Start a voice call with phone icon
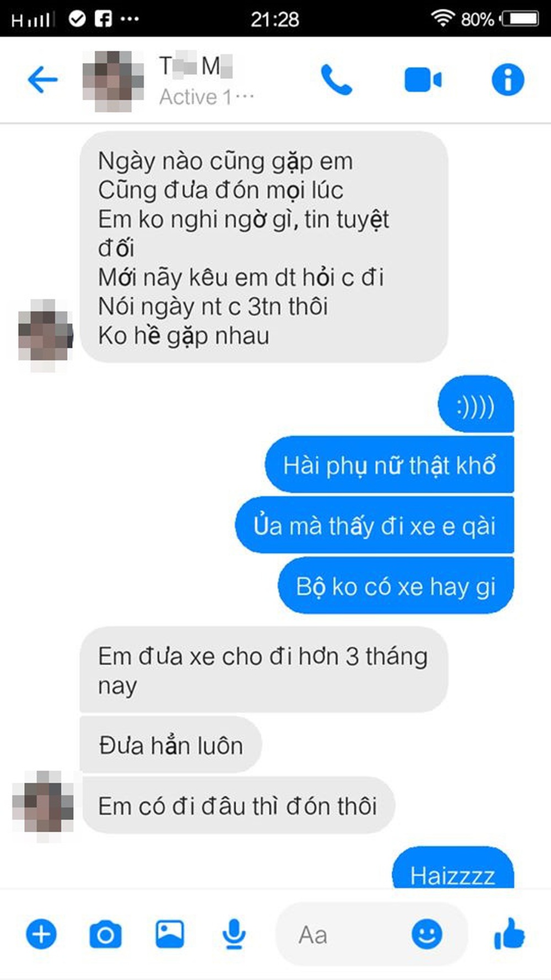 [336, 80]
